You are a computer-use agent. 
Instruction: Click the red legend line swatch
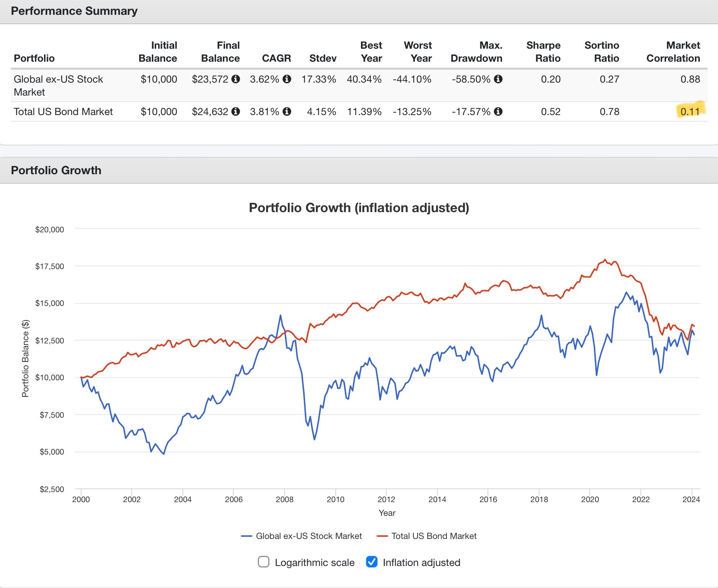tap(382, 536)
